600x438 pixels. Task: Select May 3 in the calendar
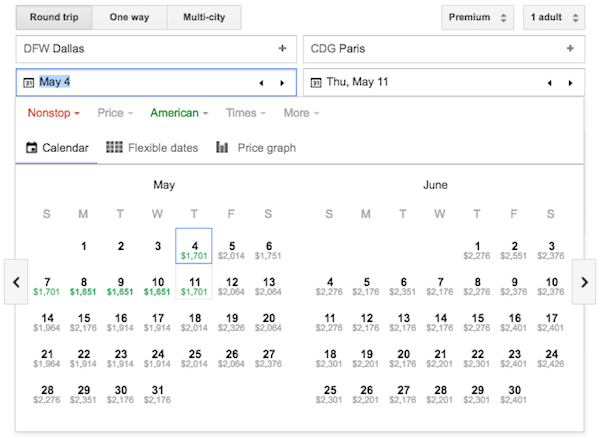(x=157, y=246)
